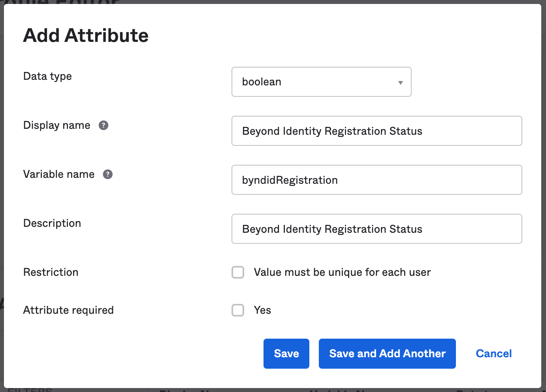The height and width of the screenshot is (392, 546).
Task: Click the 'Add Attribute' dialog heading
Action: (86, 36)
